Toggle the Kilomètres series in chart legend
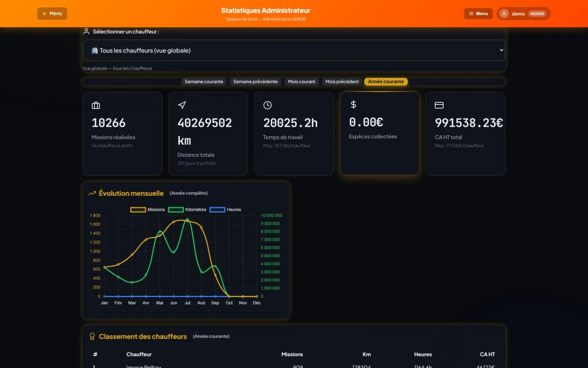Viewport: 588px width, 368px height. coord(187,210)
